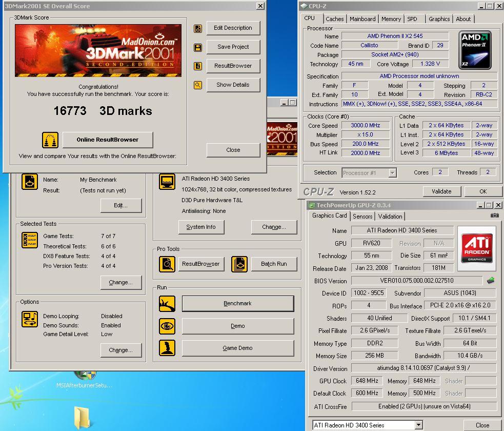Click Change... under Options
504x431 pixels.
pos(121,350)
